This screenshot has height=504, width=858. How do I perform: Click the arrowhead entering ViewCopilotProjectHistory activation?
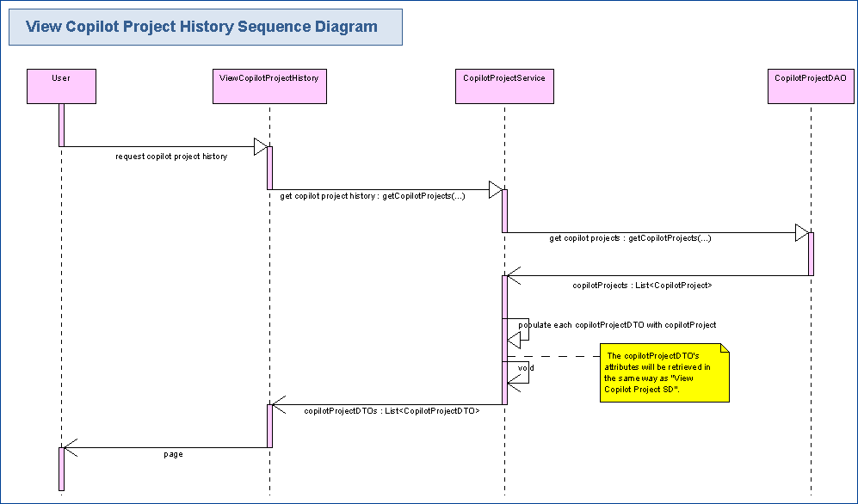tap(260, 147)
